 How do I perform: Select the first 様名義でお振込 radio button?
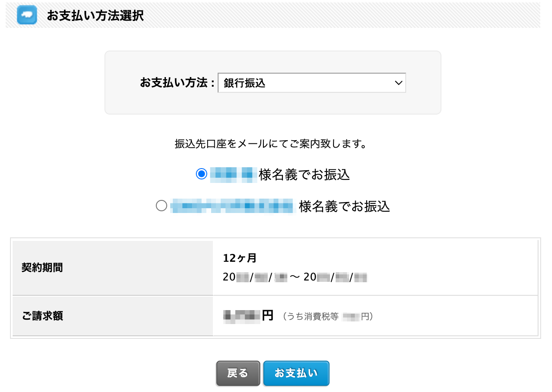[x=201, y=174]
